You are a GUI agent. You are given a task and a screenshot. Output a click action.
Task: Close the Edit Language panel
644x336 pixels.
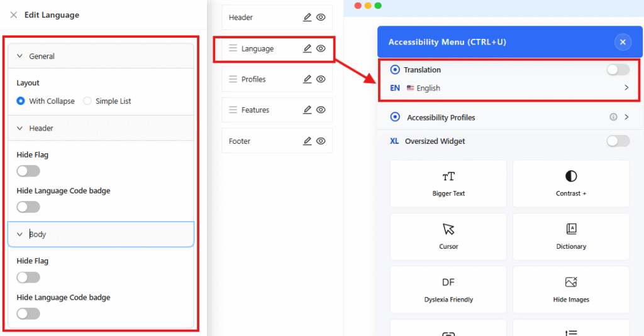point(13,15)
